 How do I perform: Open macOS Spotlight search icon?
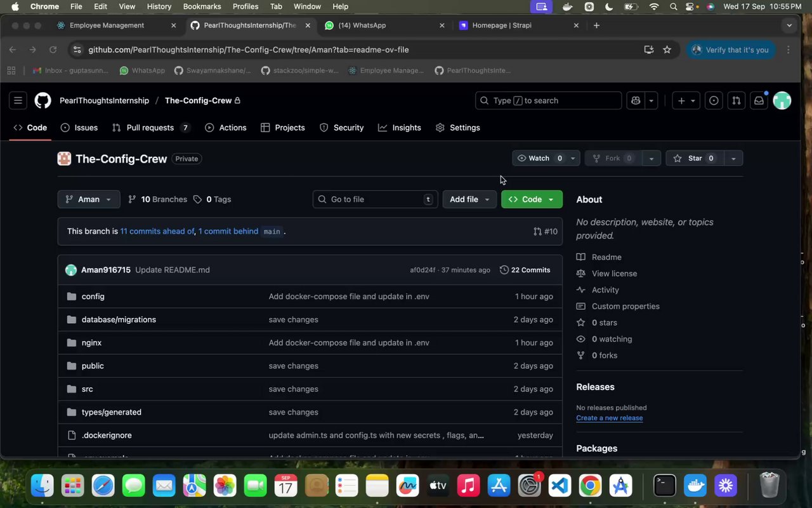673,6
